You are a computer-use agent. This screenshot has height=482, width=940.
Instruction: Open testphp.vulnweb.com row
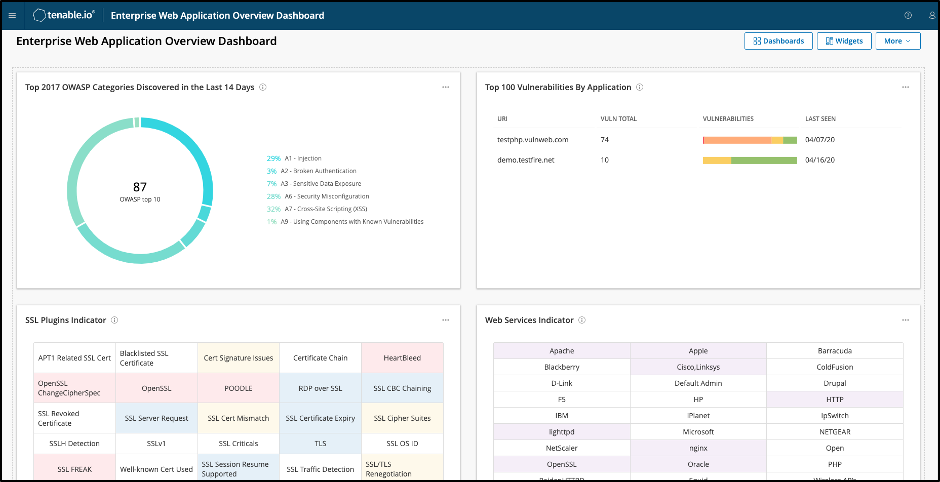pos(698,140)
